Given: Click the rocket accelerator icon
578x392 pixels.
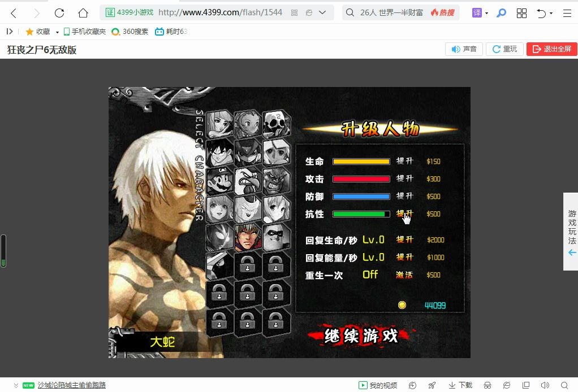Looking at the screenshot, I should 432,385.
